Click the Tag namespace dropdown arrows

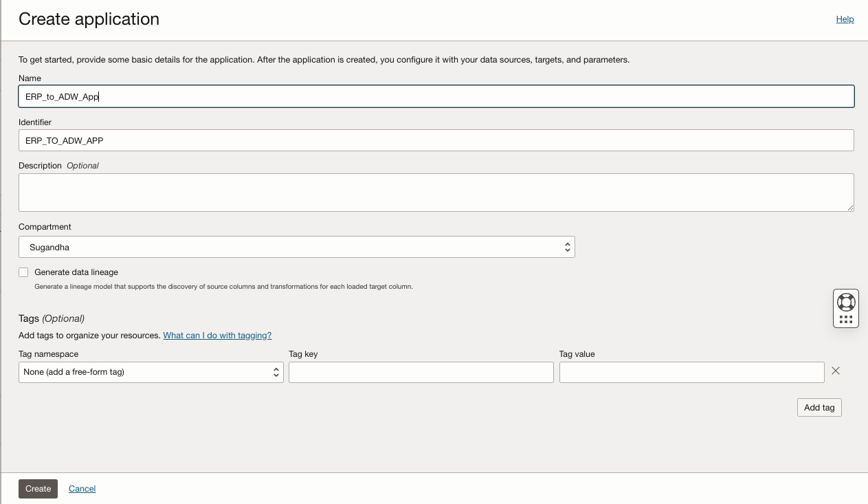click(x=276, y=372)
